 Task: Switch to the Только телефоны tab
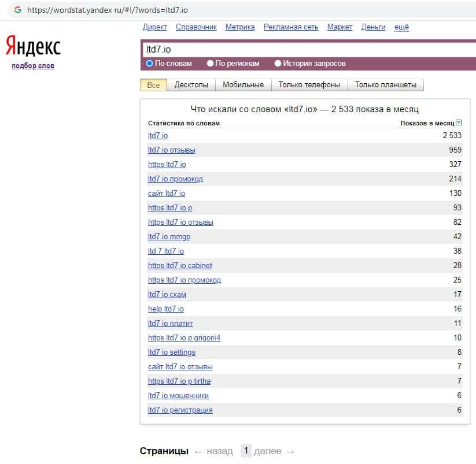tap(309, 85)
